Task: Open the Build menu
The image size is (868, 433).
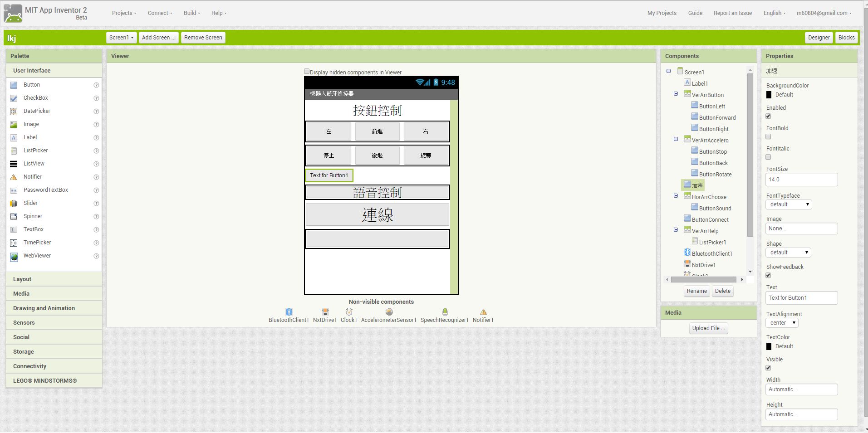Action: coord(191,13)
